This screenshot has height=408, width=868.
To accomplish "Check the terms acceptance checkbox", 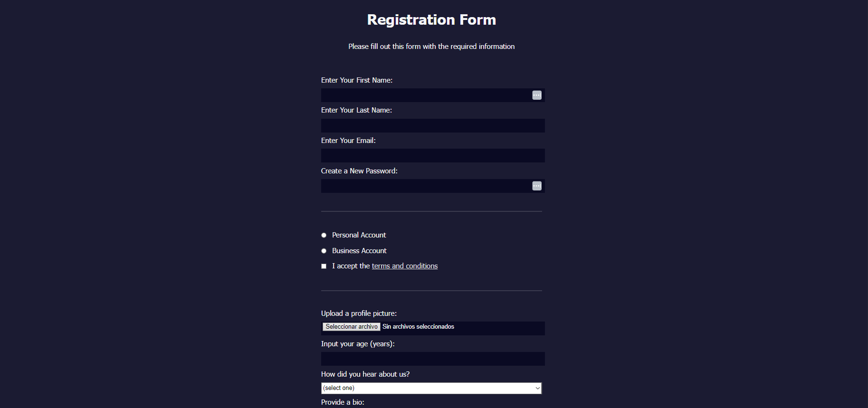I will point(324,266).
